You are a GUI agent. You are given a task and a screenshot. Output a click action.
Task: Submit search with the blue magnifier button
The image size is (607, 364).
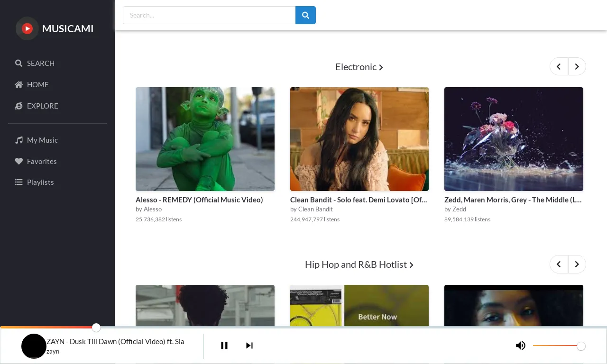[305, 15]
